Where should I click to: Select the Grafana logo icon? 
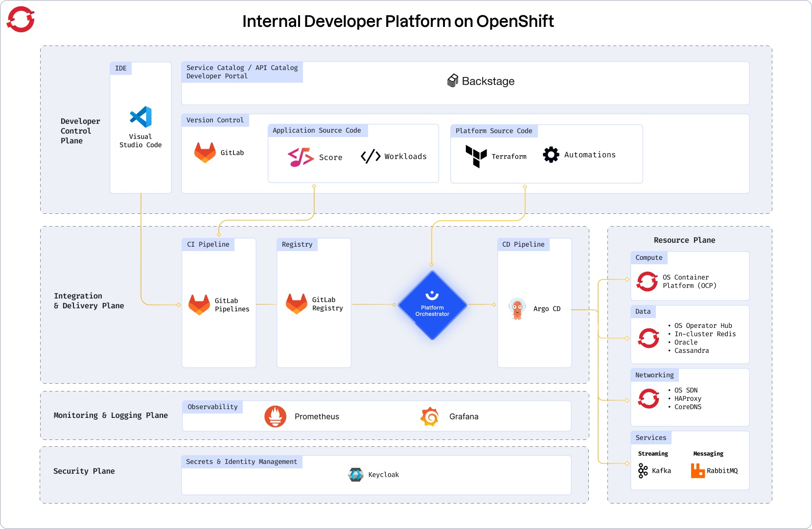click(x=430, y=416)
